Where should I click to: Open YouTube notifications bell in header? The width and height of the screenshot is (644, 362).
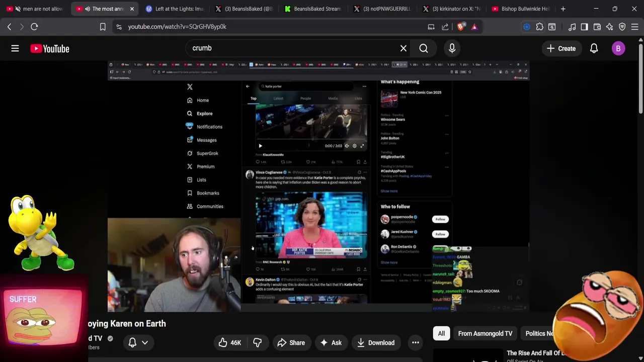[594, 48]
